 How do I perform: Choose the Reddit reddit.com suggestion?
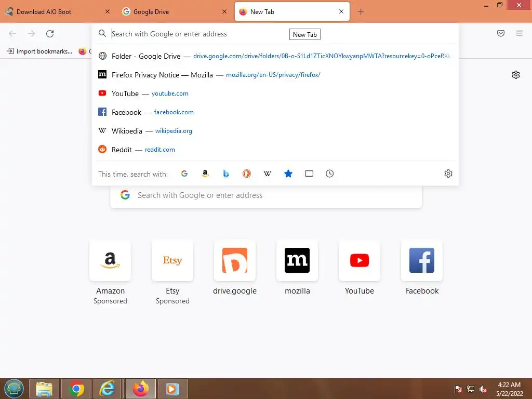pos(275,149)
